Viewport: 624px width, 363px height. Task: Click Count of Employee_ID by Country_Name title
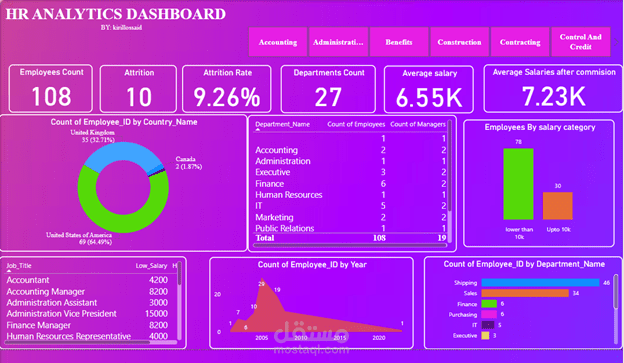124,122
